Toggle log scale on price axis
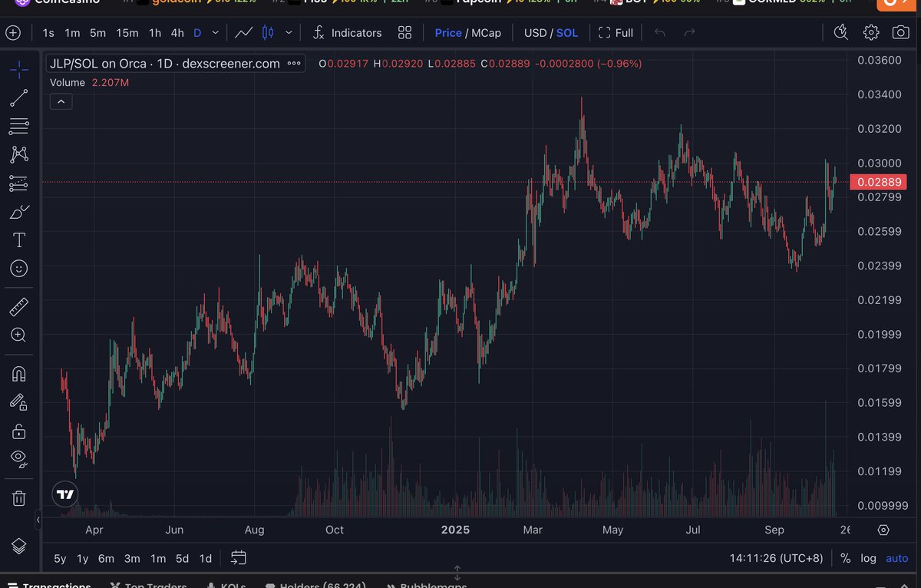Image resolution: width=921 pixels, height=588 pixels. (868, 558)
